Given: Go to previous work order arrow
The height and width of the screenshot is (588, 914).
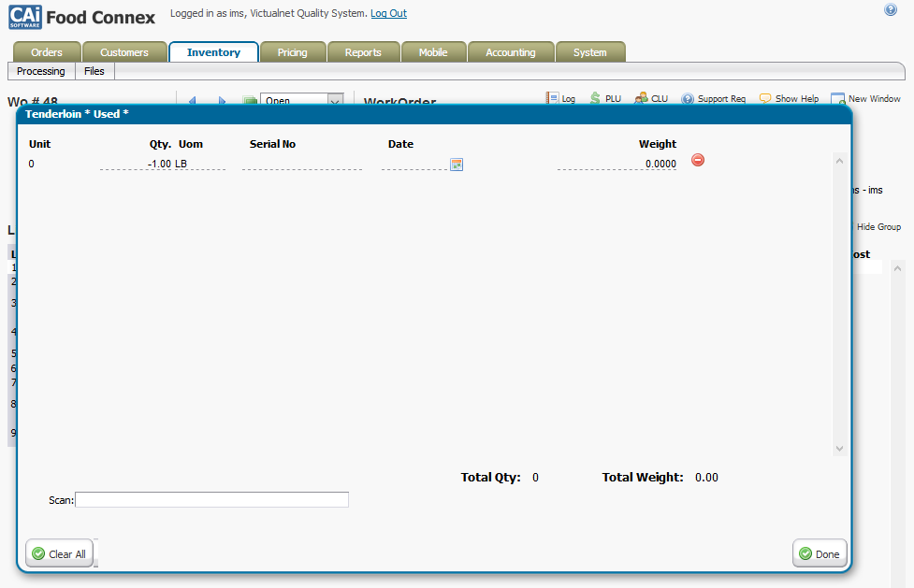Looking at the screenshot, I should (193, 100).
